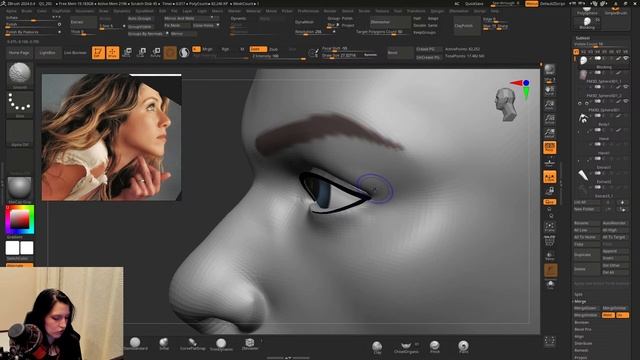Select the Move transform icon

point(127,53)
